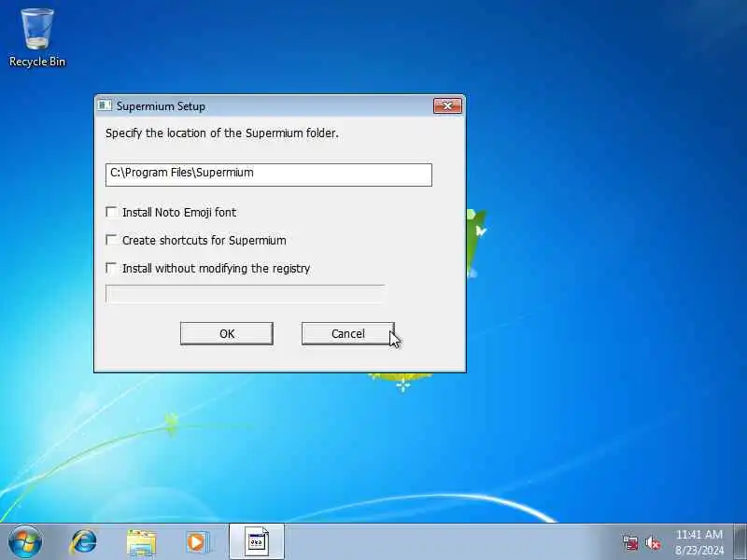Open the clock showing 11:41 AM
This screenshot has height=560, width=747.
click(x=699, y=542)
